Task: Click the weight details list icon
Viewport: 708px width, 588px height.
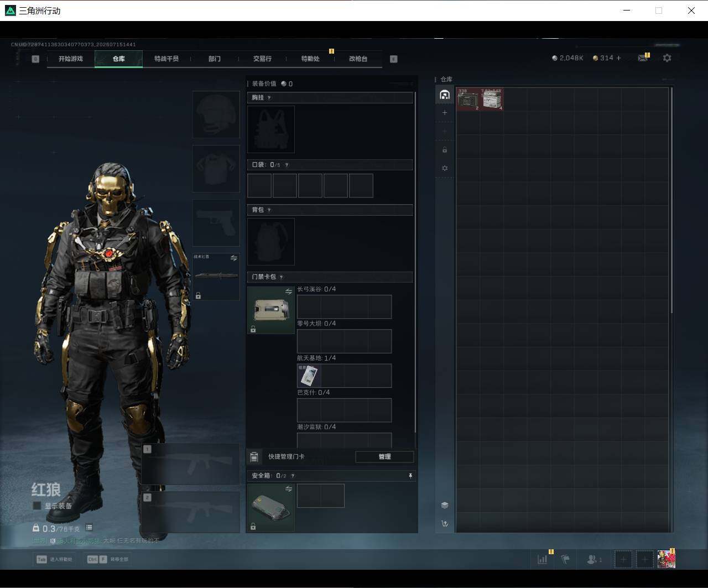Action: 89,528
